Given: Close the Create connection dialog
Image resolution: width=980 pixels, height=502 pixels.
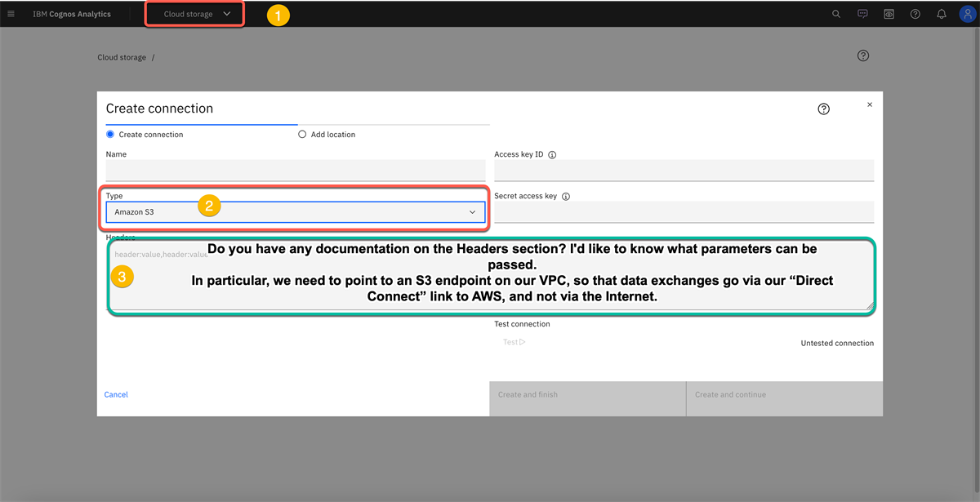Looking at the screenshot, I should [x=870, y=104].
